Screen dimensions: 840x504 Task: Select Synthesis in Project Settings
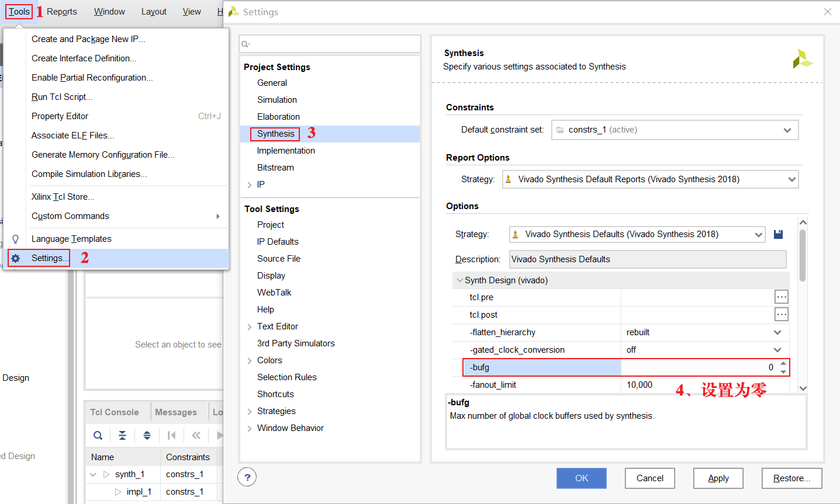click(276, 134)
